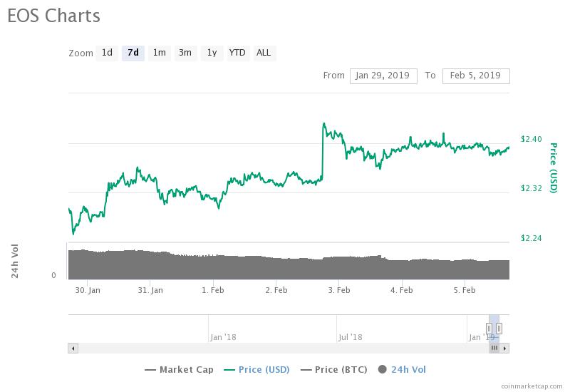The height and width of the screenshot is (392, 570).
Task: Click the price spike near 3. Feb
Action: pyautogui.click(x=323, y=124)
